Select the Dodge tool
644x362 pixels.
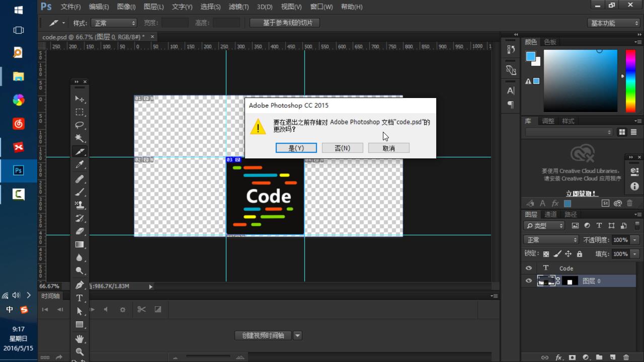(x=79, y=270)
